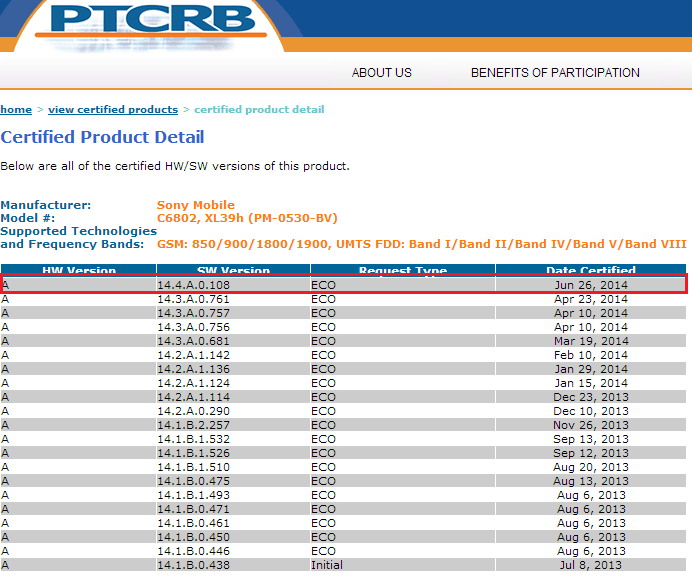Select date Aug 20, 2013 cell
692x578 pixels.
point(591,467)
